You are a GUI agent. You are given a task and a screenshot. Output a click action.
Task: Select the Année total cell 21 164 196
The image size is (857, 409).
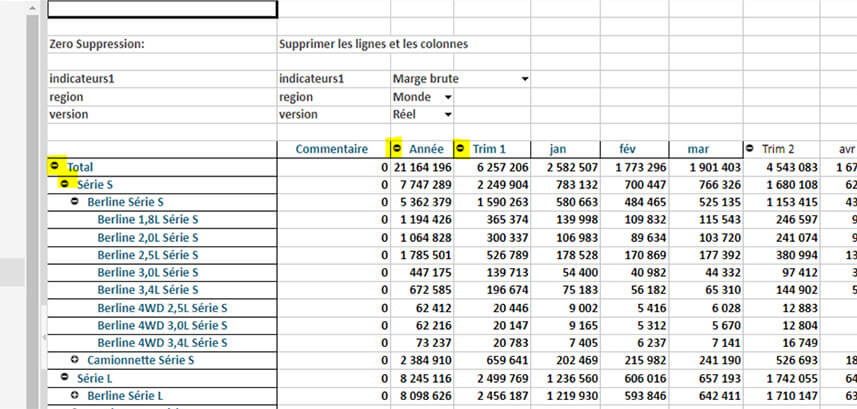422,167
